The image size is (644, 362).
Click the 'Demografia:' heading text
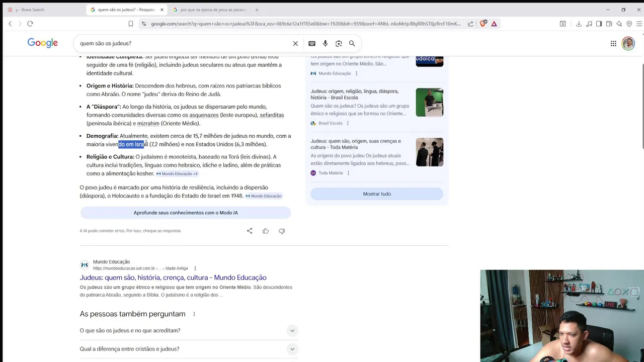102,136
